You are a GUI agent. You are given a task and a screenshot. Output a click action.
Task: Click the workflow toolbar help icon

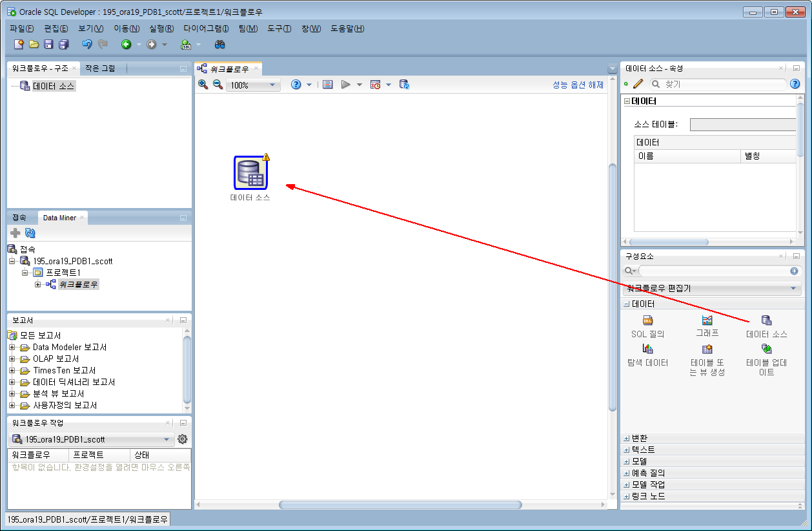(x=296, y=85)
